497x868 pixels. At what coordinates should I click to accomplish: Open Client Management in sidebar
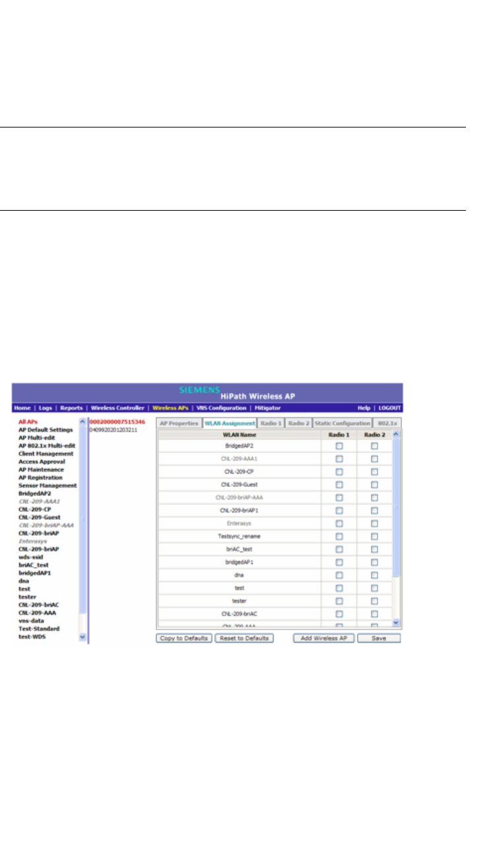[46, 453]
